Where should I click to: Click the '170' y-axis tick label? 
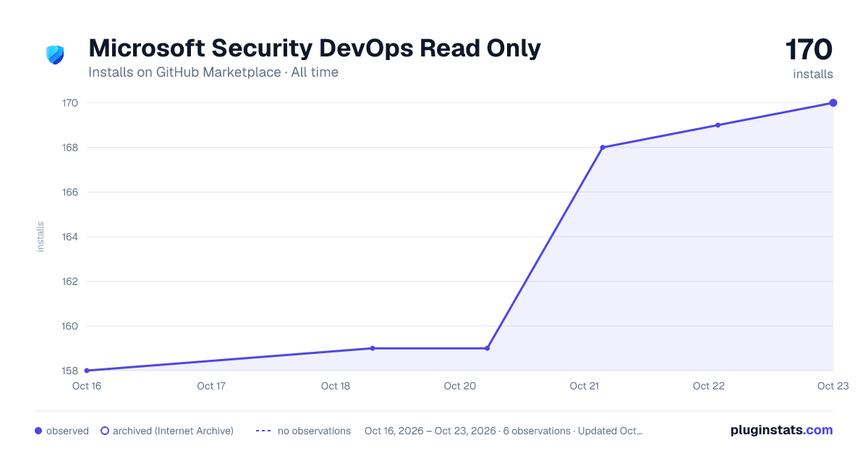click(x=69, y=103)
